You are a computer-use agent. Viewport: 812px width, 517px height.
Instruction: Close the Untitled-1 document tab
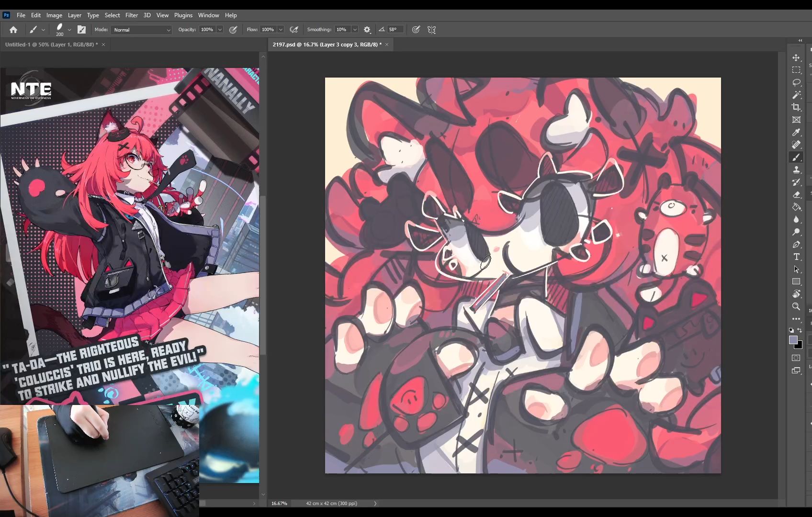point(103,45)
